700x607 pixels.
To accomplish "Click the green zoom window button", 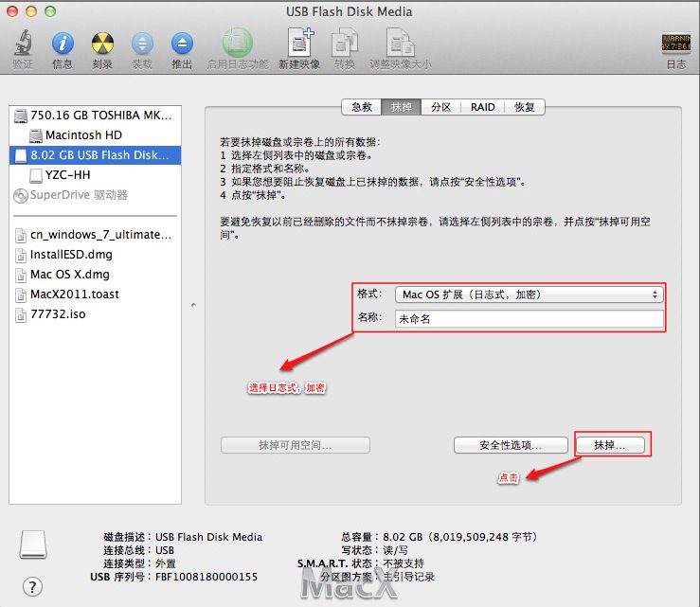I will 50,11.
